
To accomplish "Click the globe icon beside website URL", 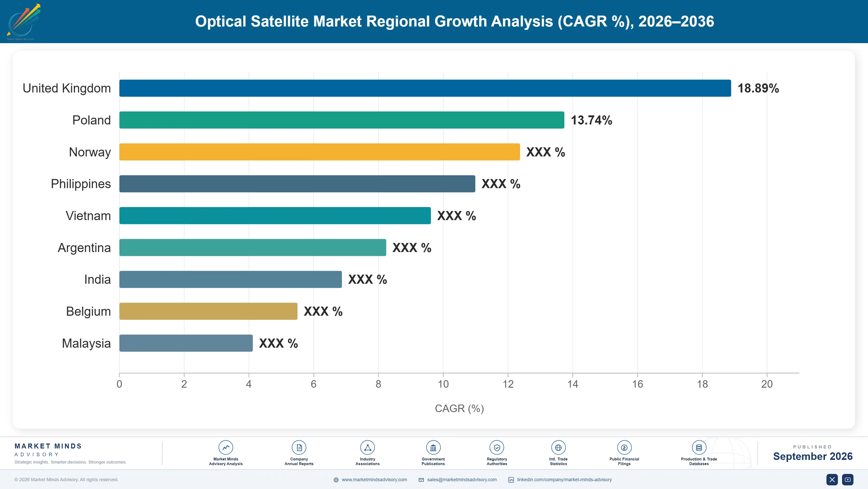I will point(336,480).
